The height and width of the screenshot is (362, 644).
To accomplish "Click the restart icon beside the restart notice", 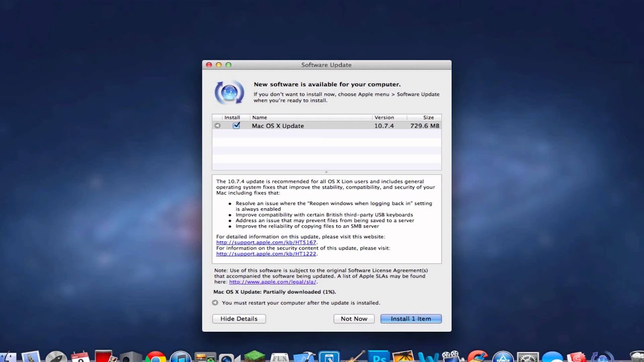I will click(215, 303).
